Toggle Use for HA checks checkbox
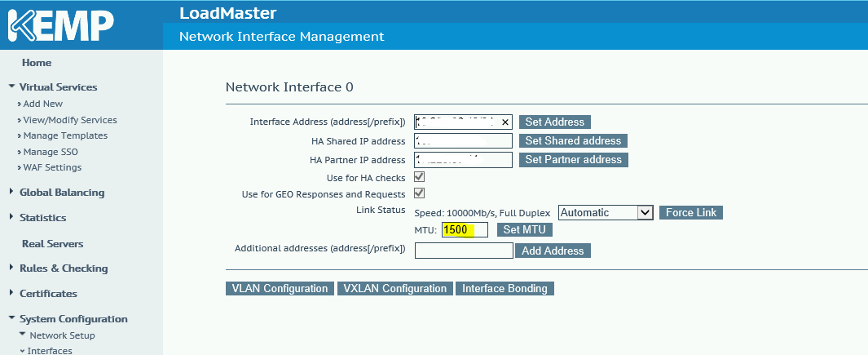Viewport: 868px width, 355px height. (420, 178)
